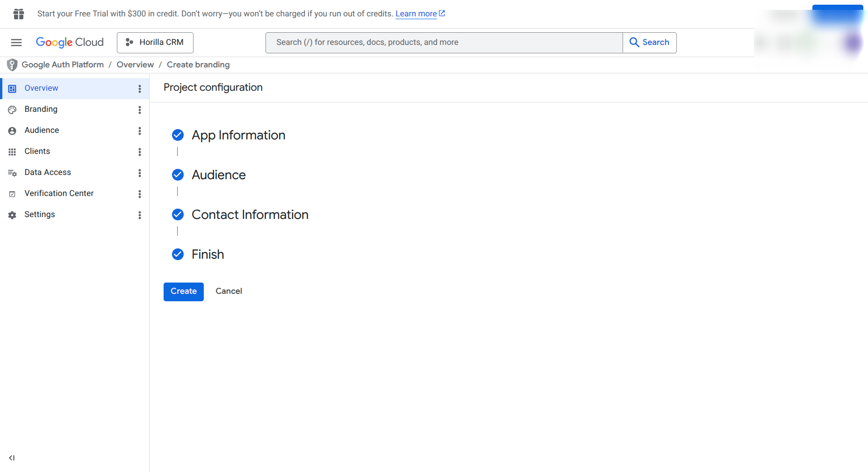This screenshot has width=868, height=472.
Task: Open more options for Verification Center
Action: click(x=139, y=194)
